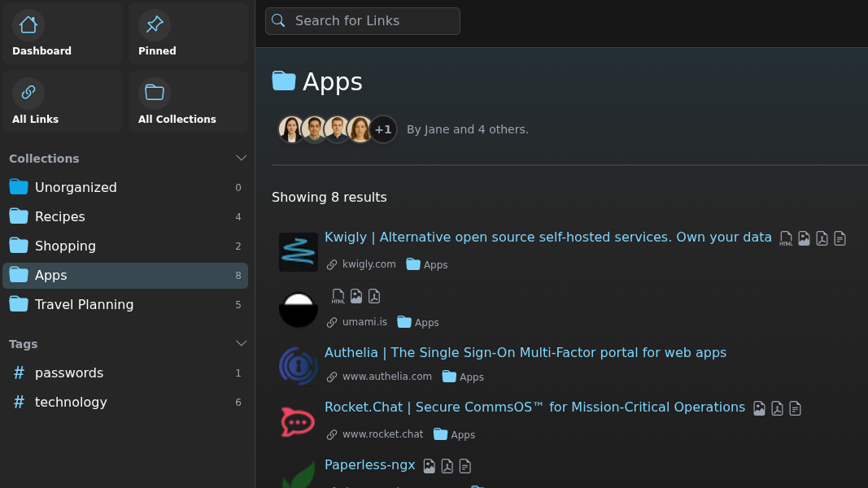Image resolution: width=868 pixels, height=488 pixels.
Task: Visit the kwigly.com domain link
Action: click(x=369, y=264)
